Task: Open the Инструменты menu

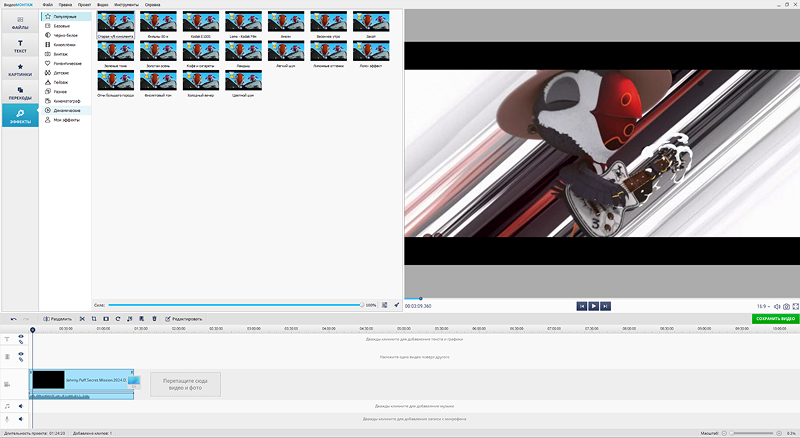Action: coord(126,5)
